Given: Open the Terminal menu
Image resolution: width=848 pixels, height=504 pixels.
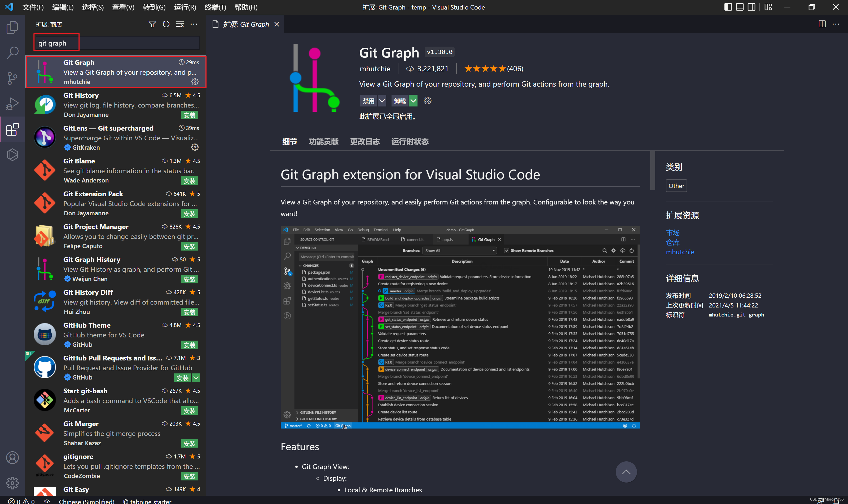Looking at the screenshot, I should pyautogui.click(x=215, y=7).
